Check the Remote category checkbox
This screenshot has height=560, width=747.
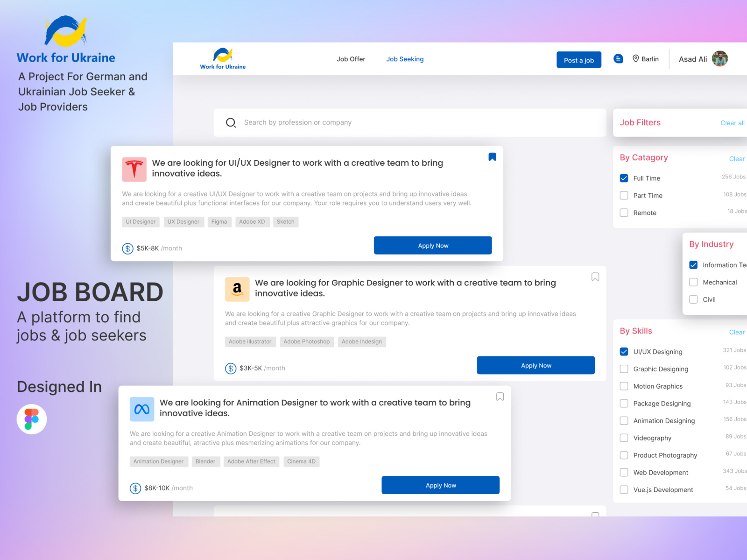click(624, 213)
